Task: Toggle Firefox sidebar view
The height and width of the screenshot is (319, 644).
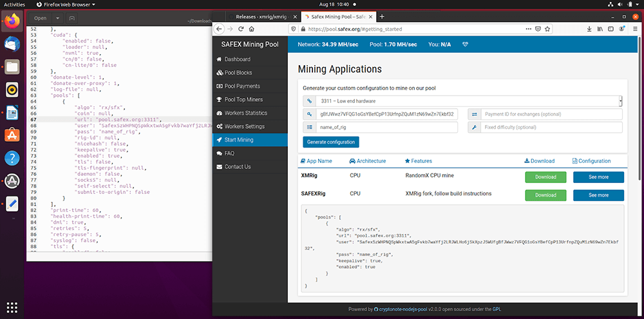Action: coord(611,29)
